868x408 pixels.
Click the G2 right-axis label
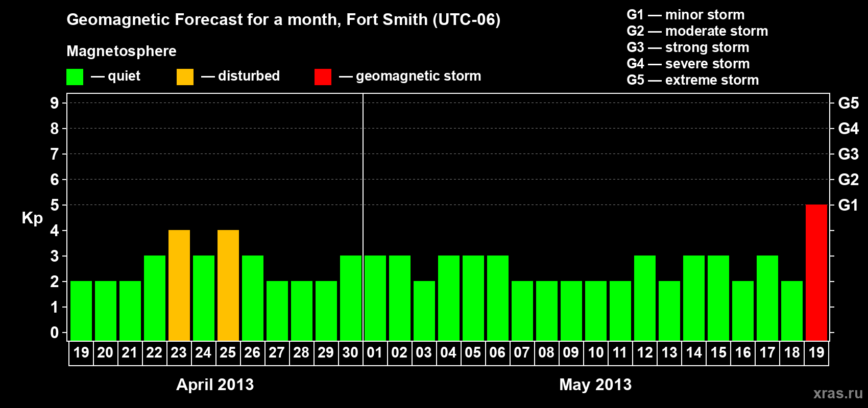pyautogui.click(x=848, y=180)
